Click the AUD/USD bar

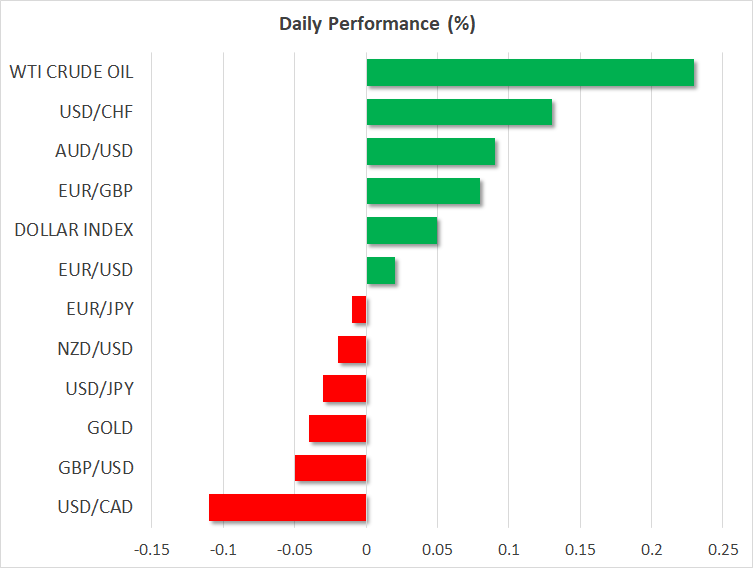(431, 152)
